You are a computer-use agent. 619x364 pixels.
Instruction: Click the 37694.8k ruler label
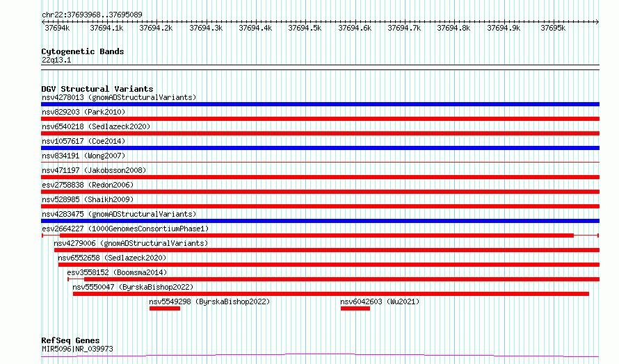tap(453, 28)
